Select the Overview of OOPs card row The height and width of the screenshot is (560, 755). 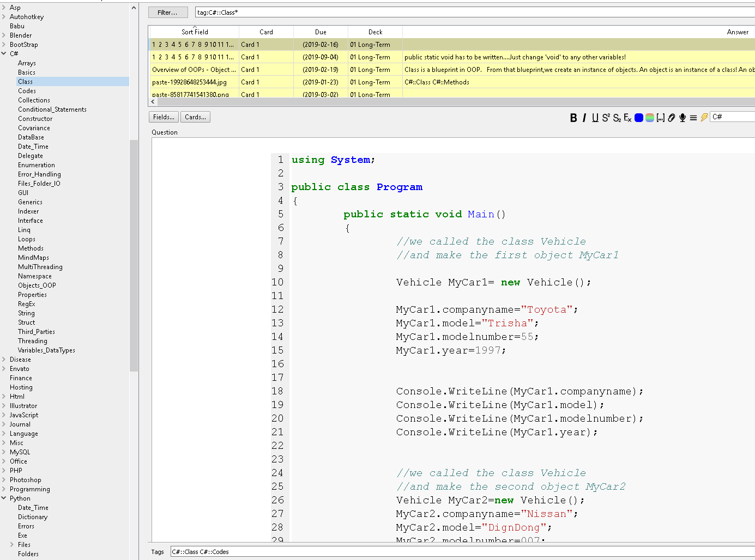click(x=195, y=69)
